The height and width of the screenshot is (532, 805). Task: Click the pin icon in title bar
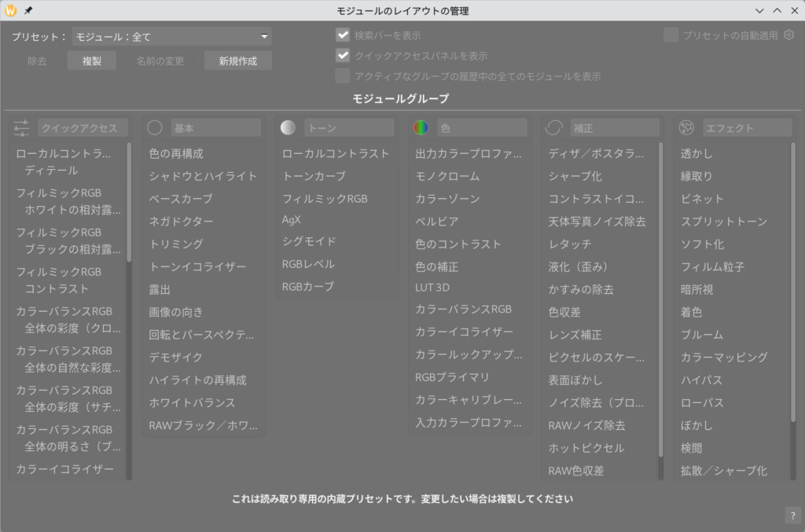[28, 10]
